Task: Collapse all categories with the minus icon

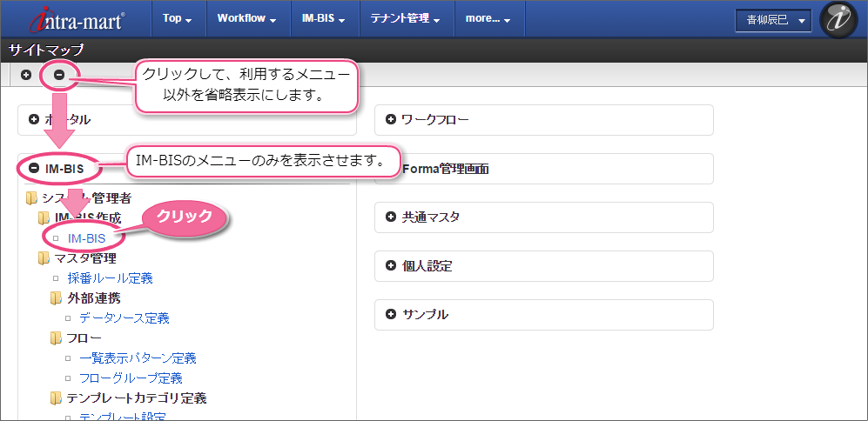Action: click(58, 75)
